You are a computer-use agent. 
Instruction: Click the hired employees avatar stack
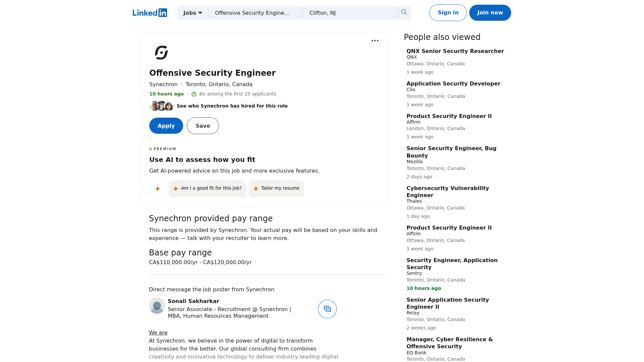162,106
